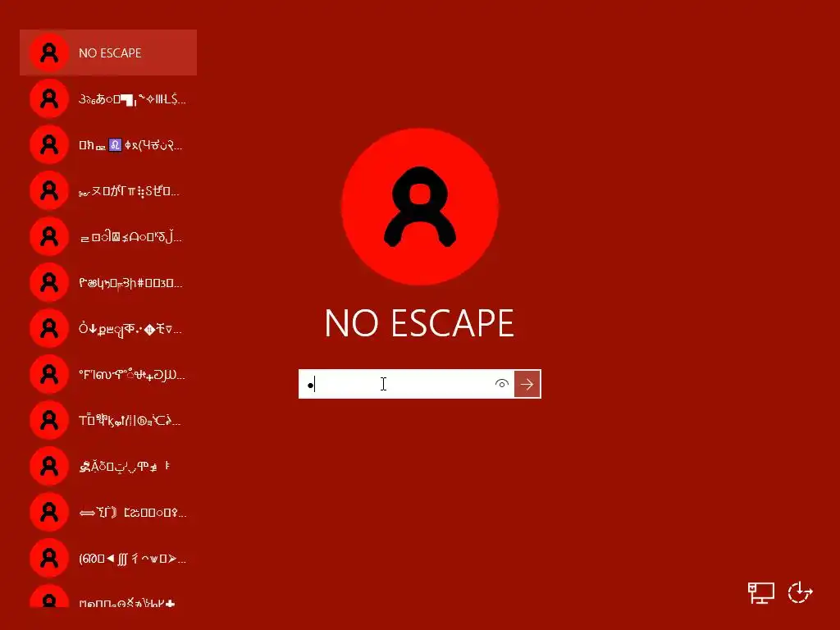The image size is (840, 630).
Task: Pick the fifth garbled-name user account
Action: click(108, 236)
